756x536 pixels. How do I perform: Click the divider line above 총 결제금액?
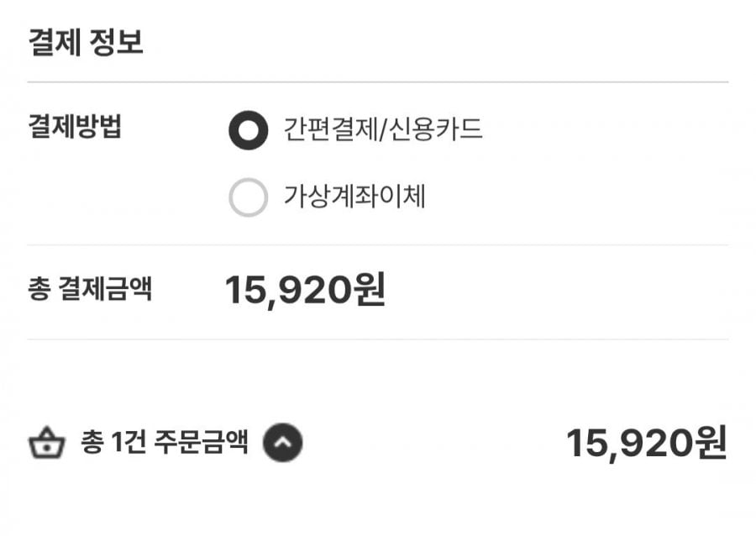378,245
